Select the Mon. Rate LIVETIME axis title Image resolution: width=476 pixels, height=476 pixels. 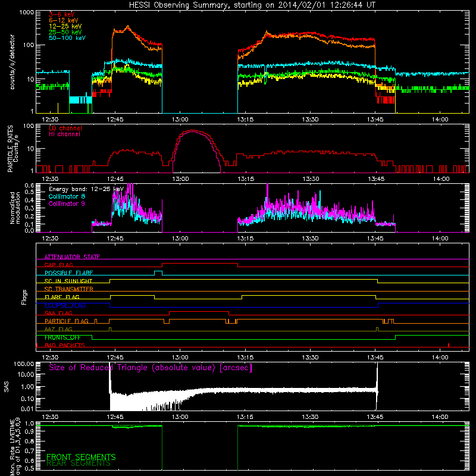15,447
